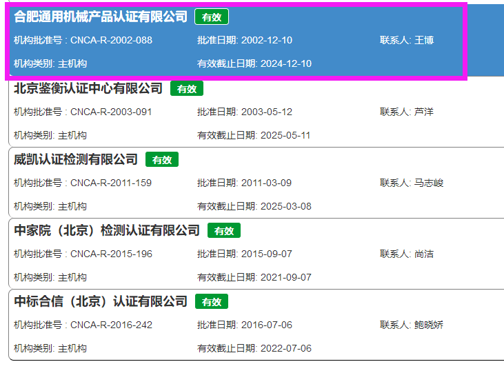Click contact name 马志峻
The height and width of the screenshot is (373, 504).
pyautogui.click(x=429, y=183)
